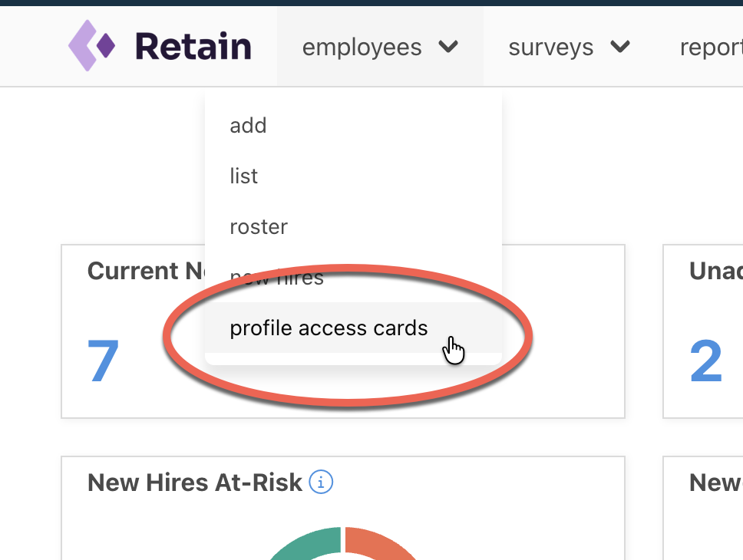Expand the surveys dropdown chevron

[x=619, y=47]
